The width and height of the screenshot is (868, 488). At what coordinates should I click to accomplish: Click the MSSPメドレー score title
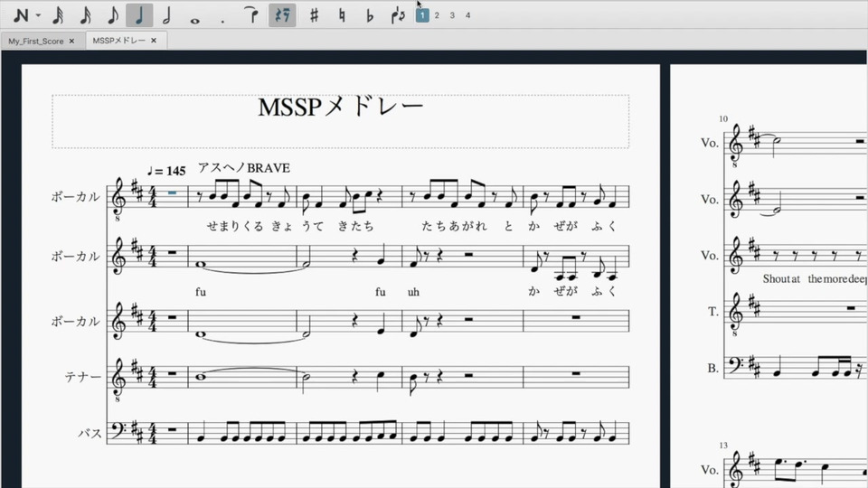point(341,107)
